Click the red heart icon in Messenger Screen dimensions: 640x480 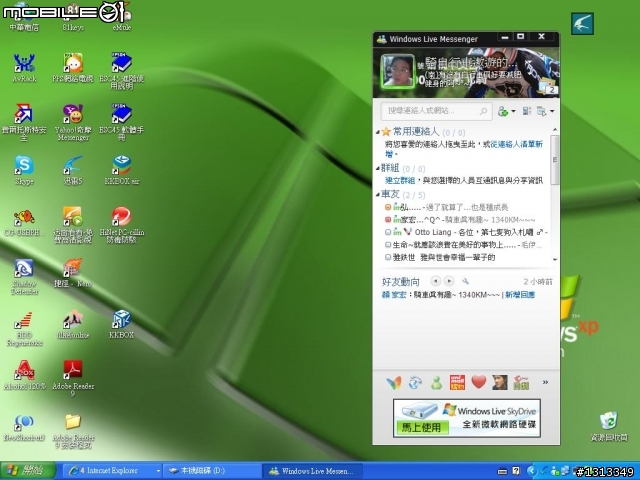click(478, 382)
